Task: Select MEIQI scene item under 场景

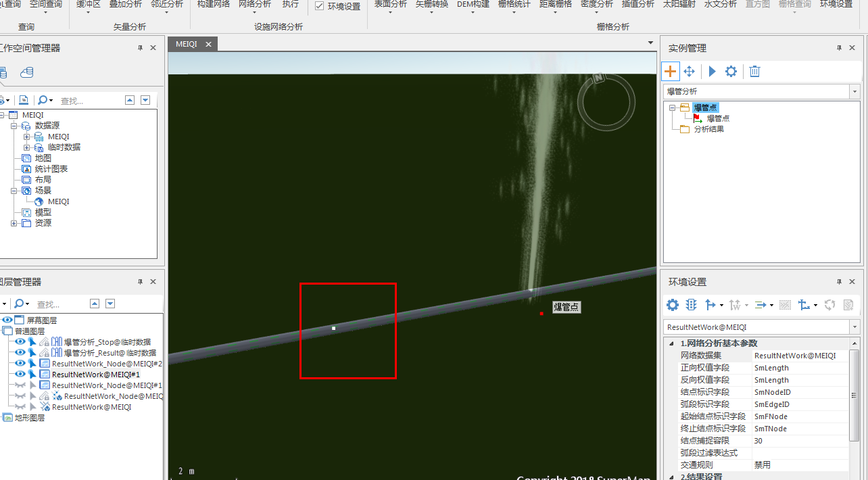Action: pos(58,201)
